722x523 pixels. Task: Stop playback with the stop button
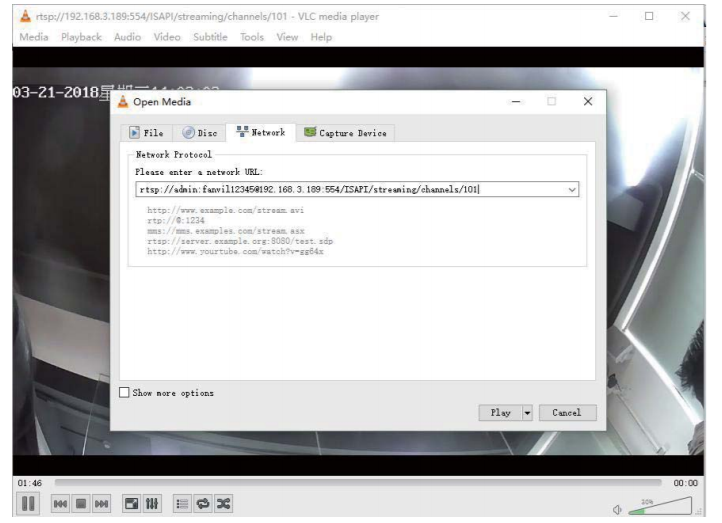pos(81,504)
